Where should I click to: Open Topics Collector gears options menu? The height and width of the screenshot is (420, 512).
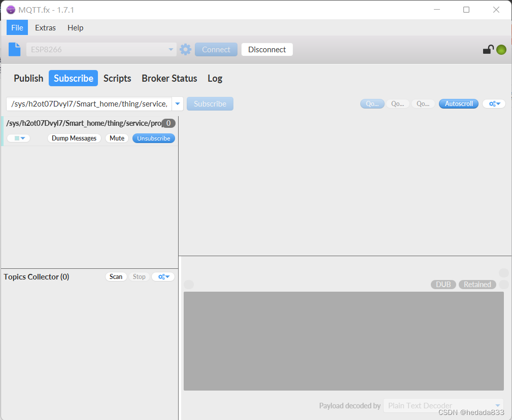tap(163, 277)
